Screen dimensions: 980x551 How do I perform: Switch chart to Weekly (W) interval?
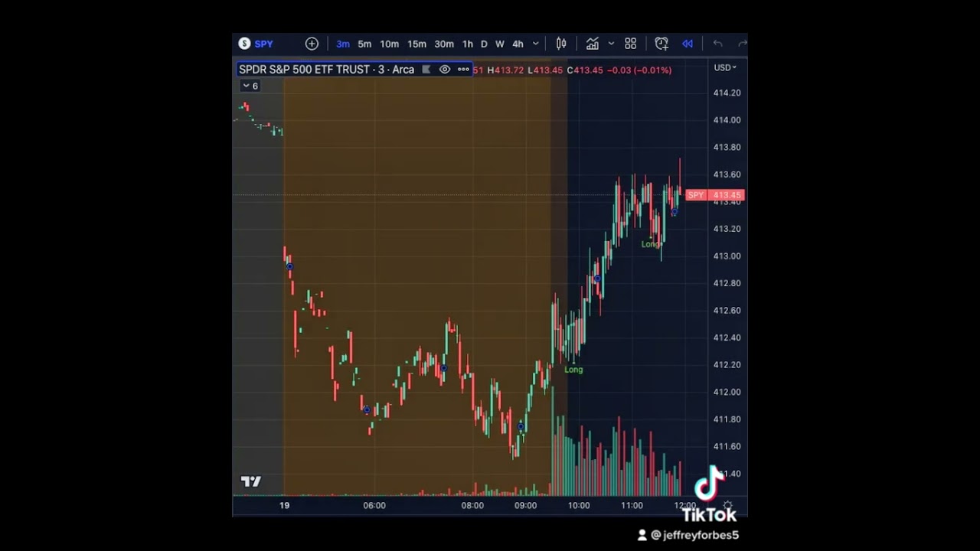point(500,44)
